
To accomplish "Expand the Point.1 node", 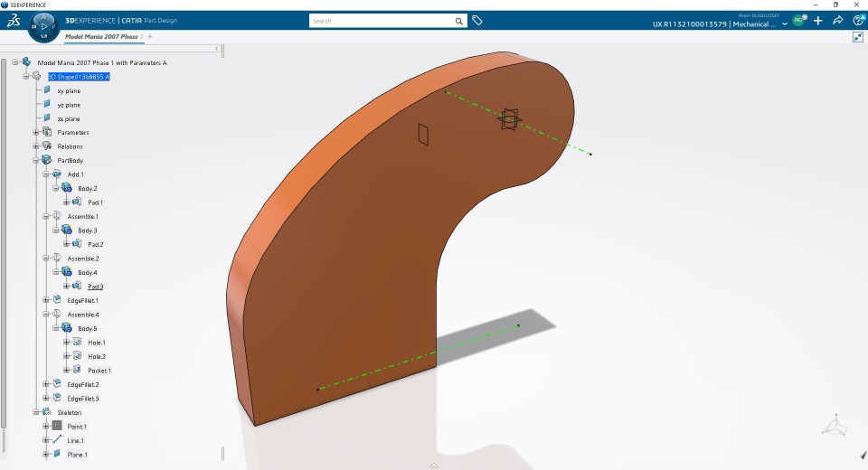I will (x=46, y=427).
